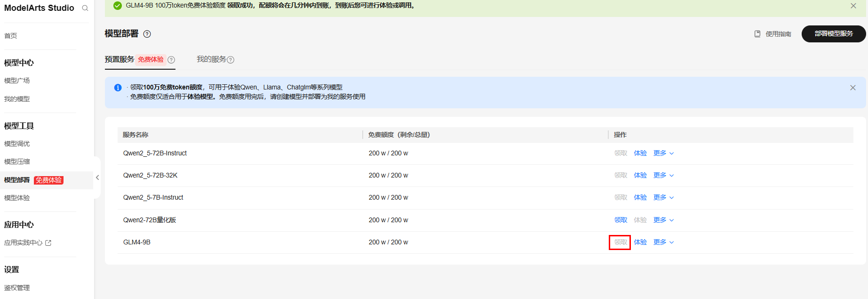Click the 模型工具 section heading
868x299 pixels.
tap(19, 126)
